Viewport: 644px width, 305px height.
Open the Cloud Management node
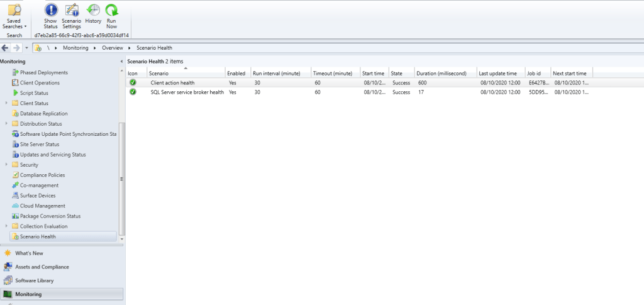pyautogui.click(x=42, y=206)
